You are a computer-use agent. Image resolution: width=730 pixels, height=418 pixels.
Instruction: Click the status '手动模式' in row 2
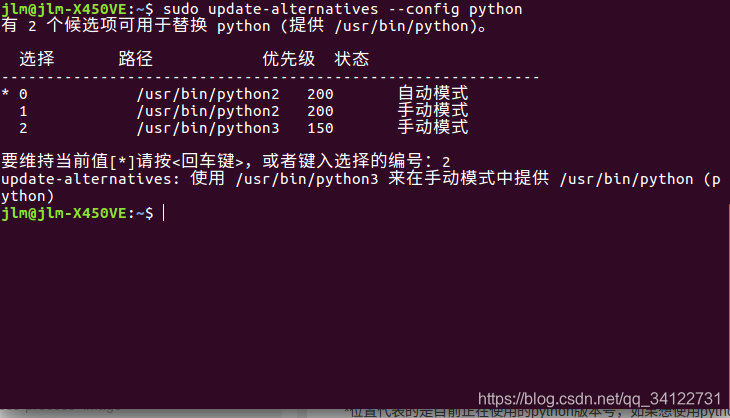click(433, 127)
